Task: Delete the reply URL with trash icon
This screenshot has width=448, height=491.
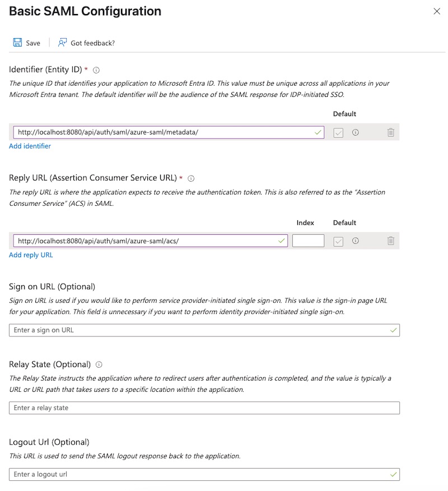Action: click(390, 241)
